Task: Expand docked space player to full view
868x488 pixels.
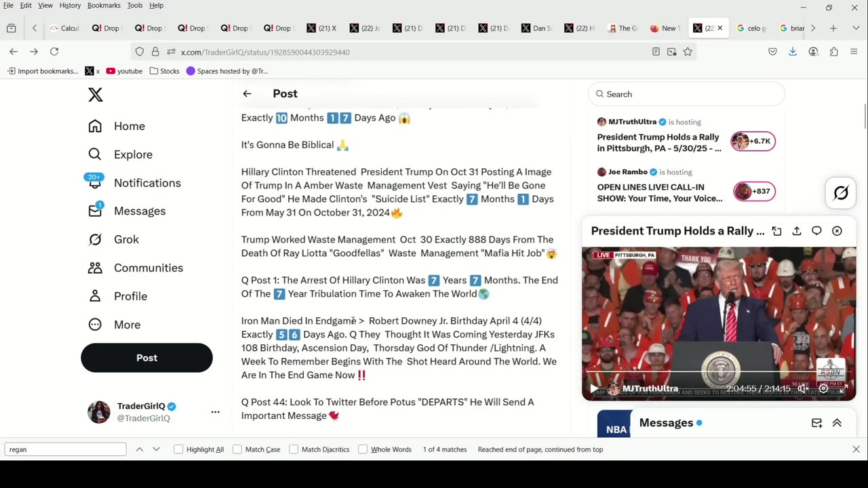Action: (x=776, y=231)
